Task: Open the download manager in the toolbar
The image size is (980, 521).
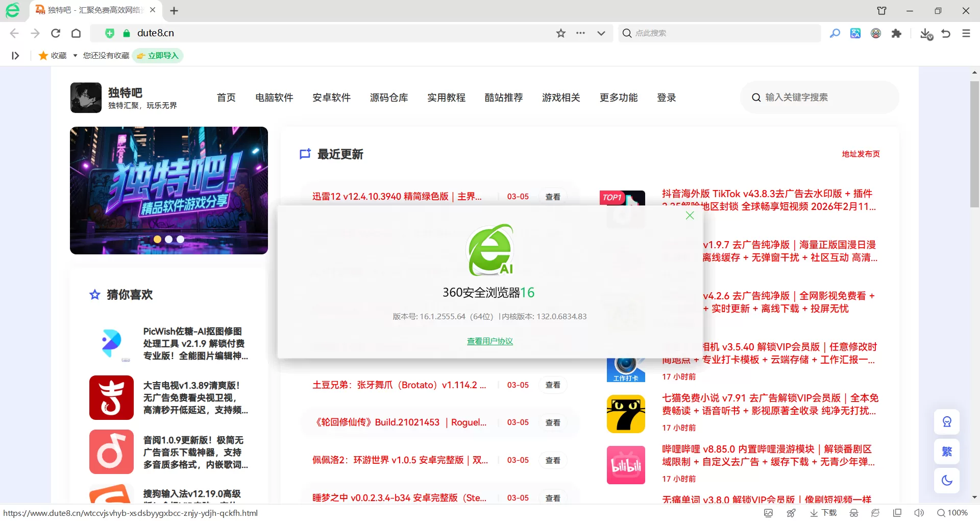Action: point(925,33)
